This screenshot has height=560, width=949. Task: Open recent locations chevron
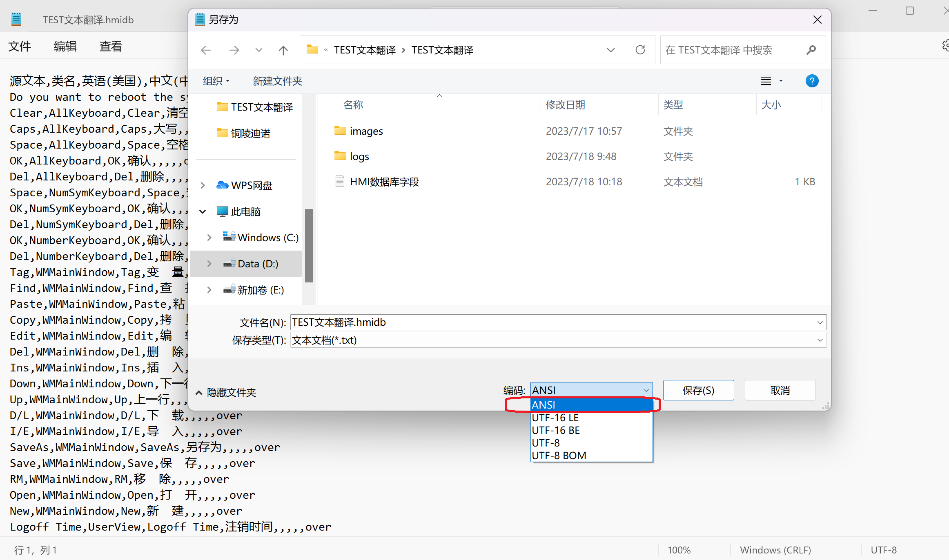tap(258, 50)
